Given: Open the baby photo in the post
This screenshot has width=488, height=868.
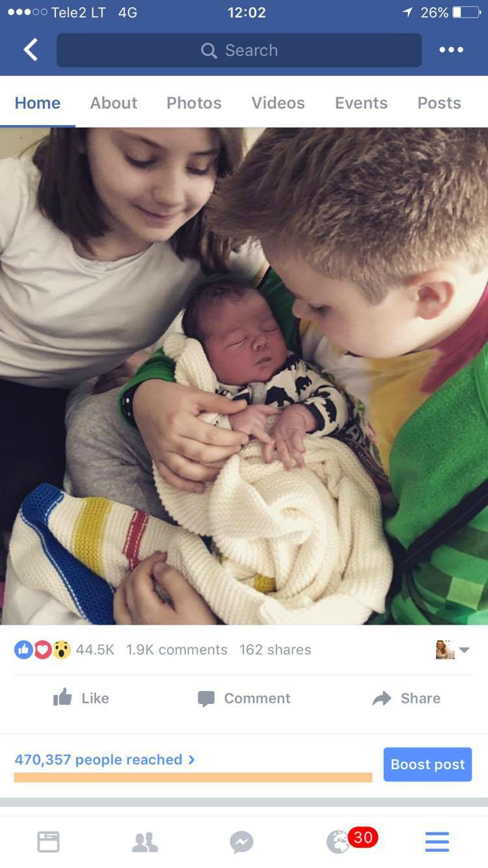Looking at the screenshot, I should click(244, 376).
